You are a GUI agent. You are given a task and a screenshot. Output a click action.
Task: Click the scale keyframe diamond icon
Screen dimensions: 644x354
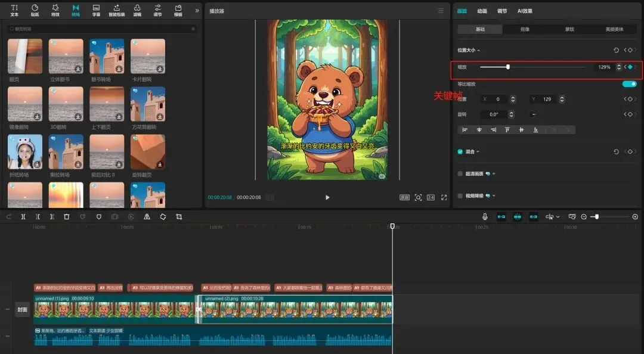tap(630, 67)
